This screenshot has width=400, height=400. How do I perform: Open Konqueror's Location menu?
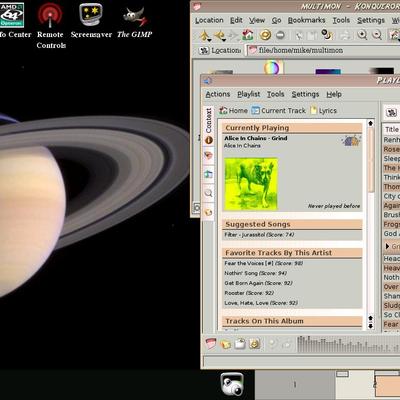tap(209, 20)
